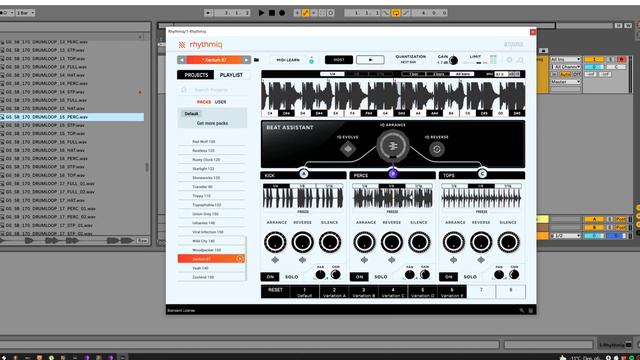Viewport: 640px width, 360px height.
Task: Focus the Search Projects field
Action: (212, 90)
